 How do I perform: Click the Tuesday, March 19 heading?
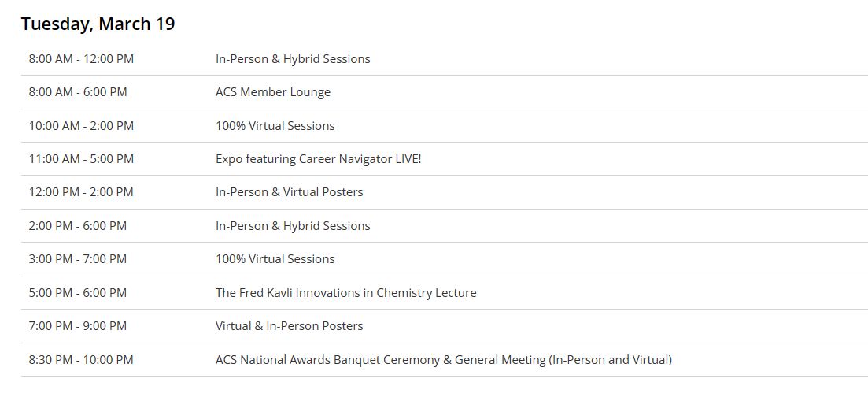click(x=98, y=24)
